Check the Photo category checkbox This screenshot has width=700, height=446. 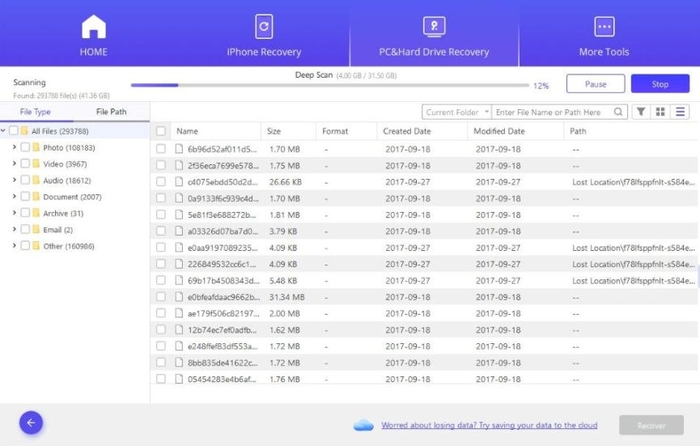coord(25,147)
